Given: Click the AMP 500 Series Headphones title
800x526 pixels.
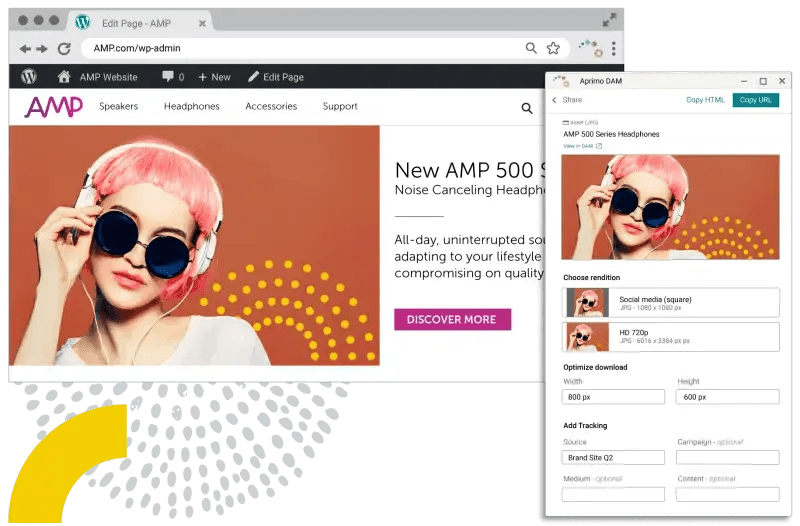Looking at the screenshot, I should [611, 134].
